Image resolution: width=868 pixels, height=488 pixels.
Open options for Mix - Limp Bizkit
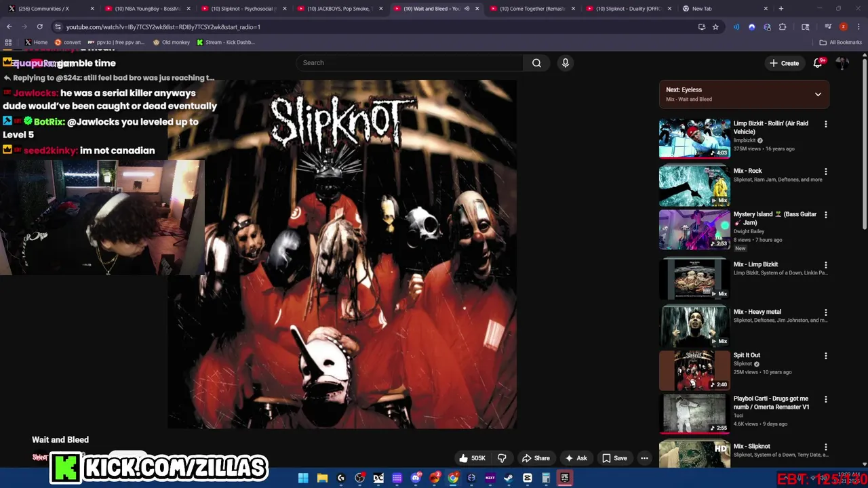click(x=825, y=265)
